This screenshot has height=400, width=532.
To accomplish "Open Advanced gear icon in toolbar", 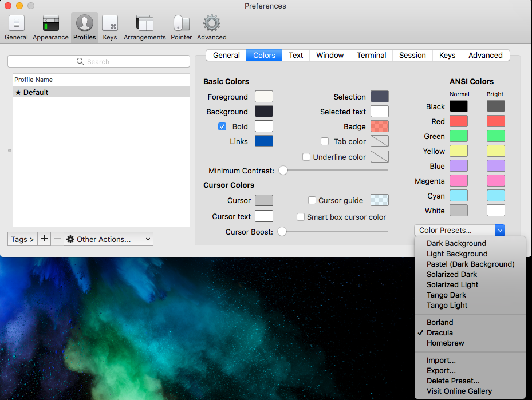I will click(212, 24).
